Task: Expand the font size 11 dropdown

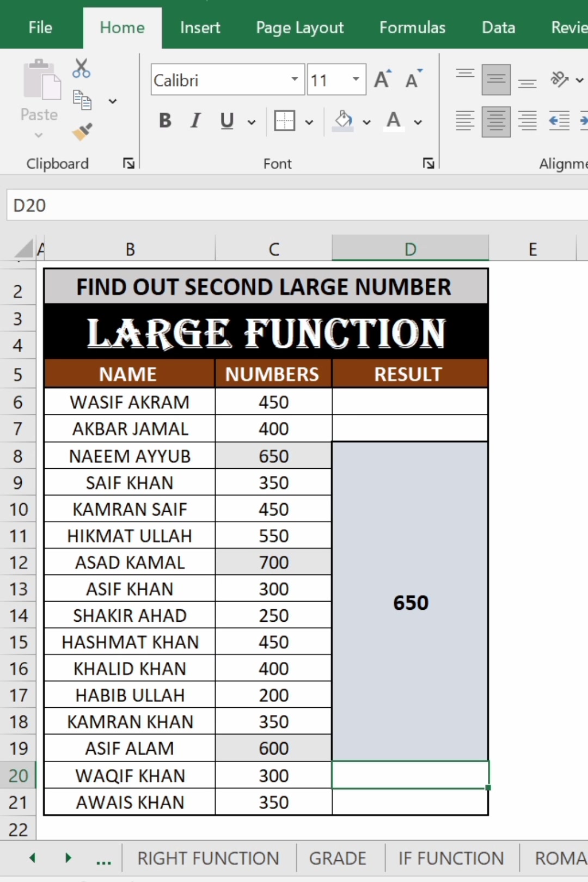Action: point(356,79)
